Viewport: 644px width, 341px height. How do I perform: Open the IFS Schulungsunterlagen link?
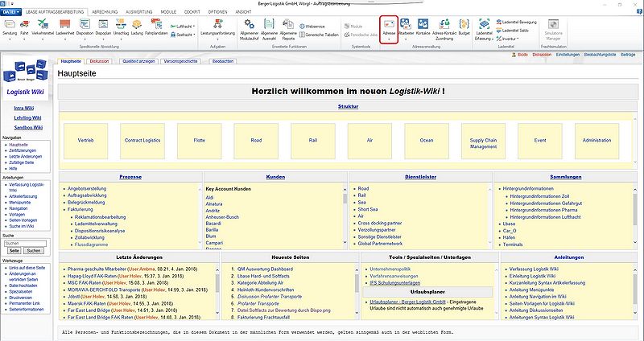(x=395, y=283)
